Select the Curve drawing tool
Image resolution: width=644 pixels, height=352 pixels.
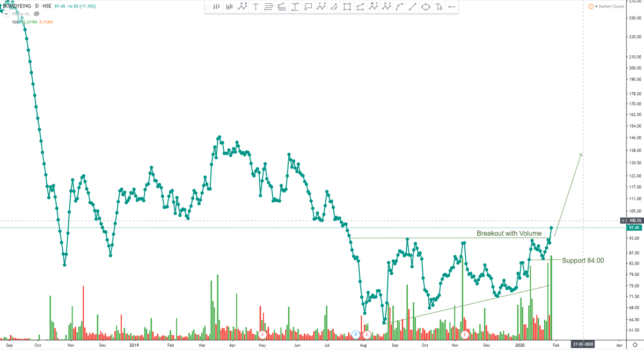(x=399, y=7)
